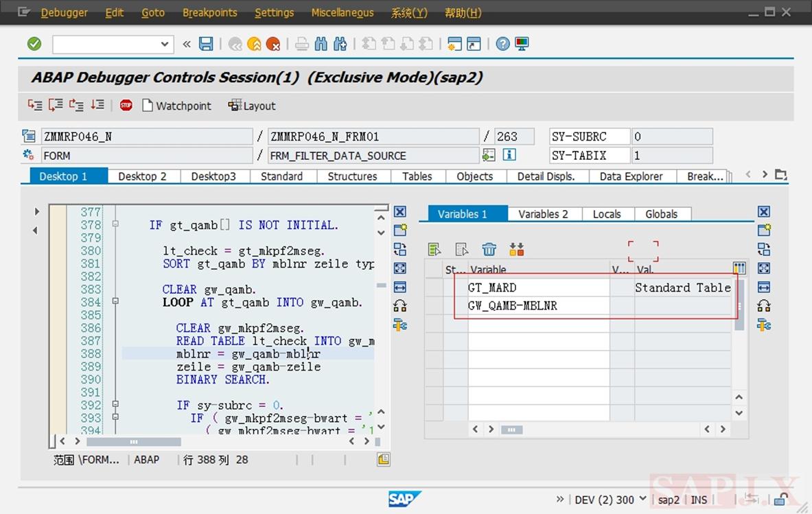Click the Single Step debugger icon
The image size is (812, 514).
point(35,105)
